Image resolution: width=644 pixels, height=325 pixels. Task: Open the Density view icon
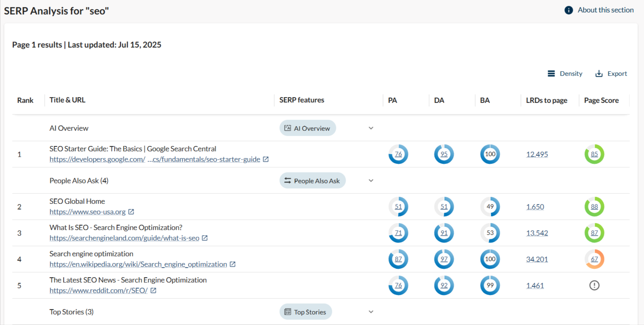tap(551, 73)
